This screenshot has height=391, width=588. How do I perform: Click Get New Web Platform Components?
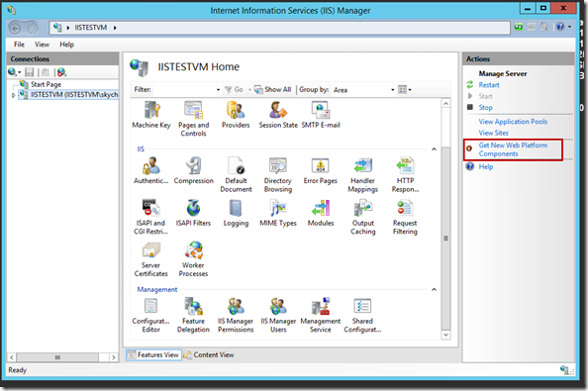tap(513, 149)
